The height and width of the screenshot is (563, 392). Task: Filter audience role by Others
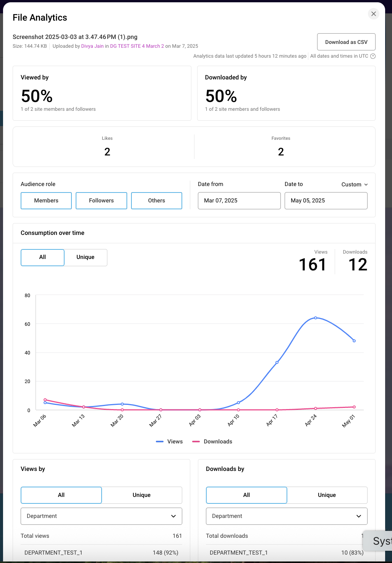pyautogui.click(x=156, y=201)
